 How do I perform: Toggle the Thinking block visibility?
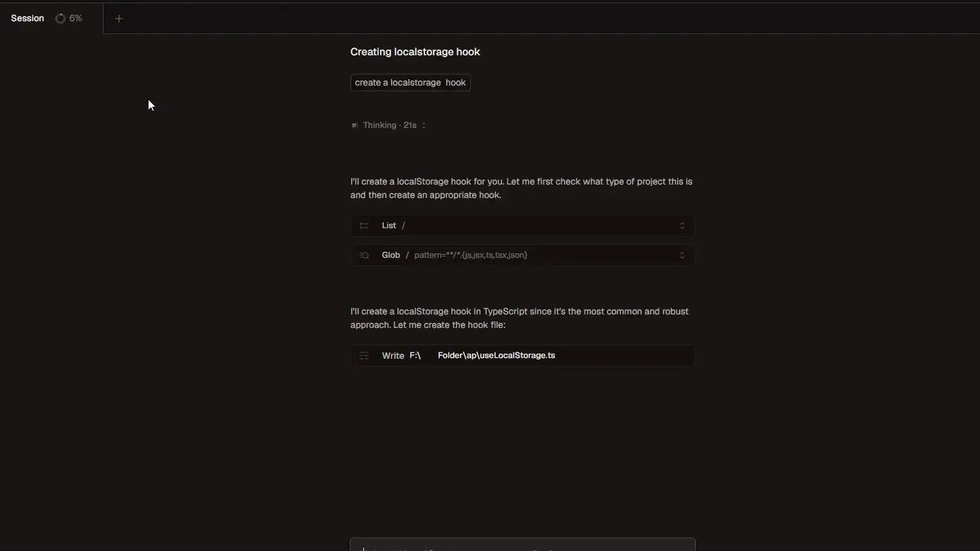[390, 125]
